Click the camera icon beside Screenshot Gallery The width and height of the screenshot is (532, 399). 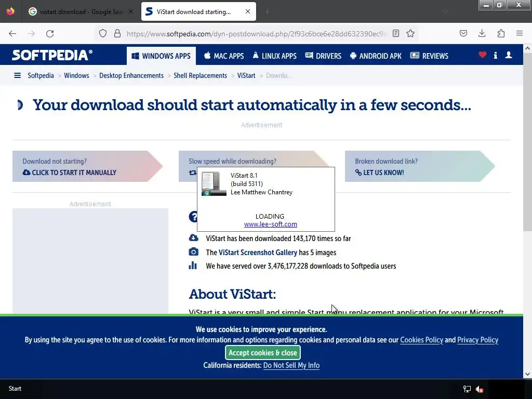point(193,252)
